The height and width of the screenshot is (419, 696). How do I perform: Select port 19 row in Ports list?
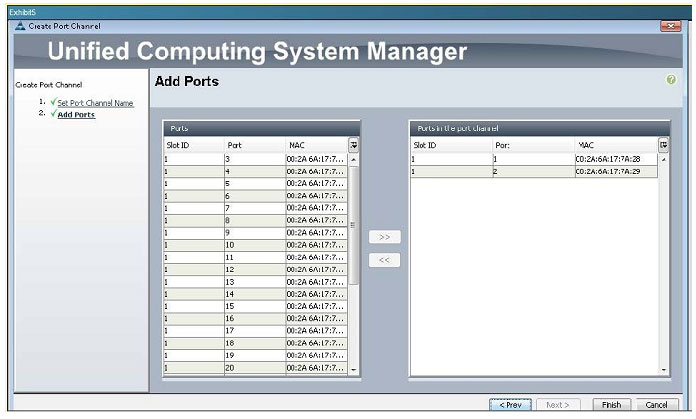pyautogui.click(x=256, y=356)
